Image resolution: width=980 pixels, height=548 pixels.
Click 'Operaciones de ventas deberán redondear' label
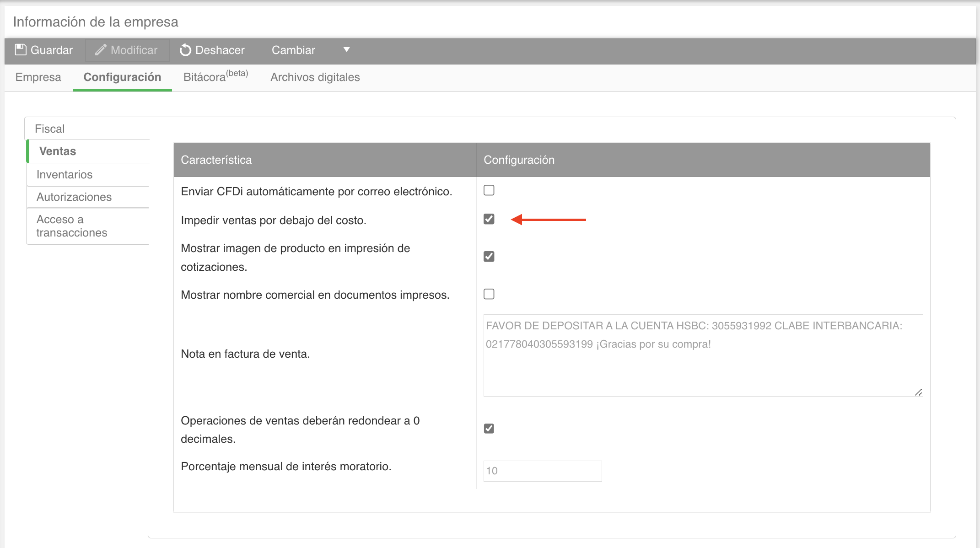pyautogui.click(x=300, y=430)
